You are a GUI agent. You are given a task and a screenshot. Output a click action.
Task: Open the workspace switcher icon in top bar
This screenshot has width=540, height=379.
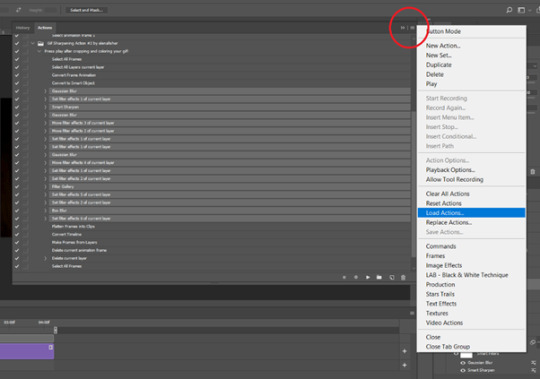(x=521, y=10)
